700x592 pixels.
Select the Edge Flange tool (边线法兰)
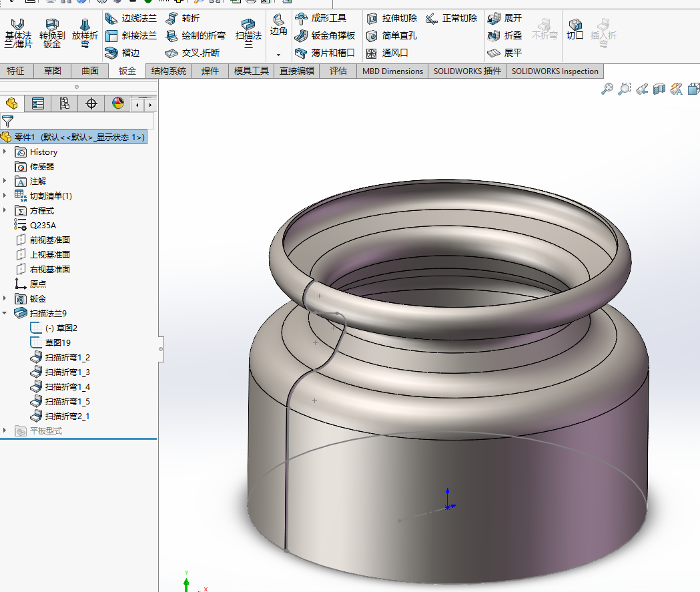131,18
